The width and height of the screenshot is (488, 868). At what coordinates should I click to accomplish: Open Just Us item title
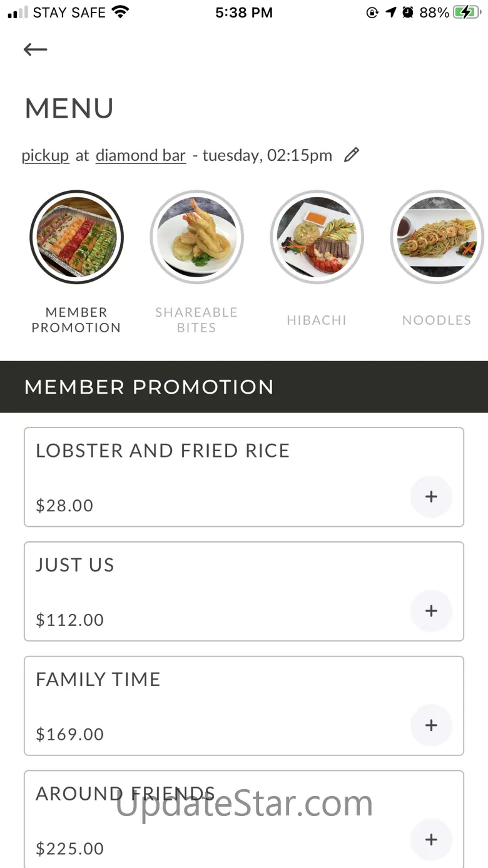[x=75, y=565]
